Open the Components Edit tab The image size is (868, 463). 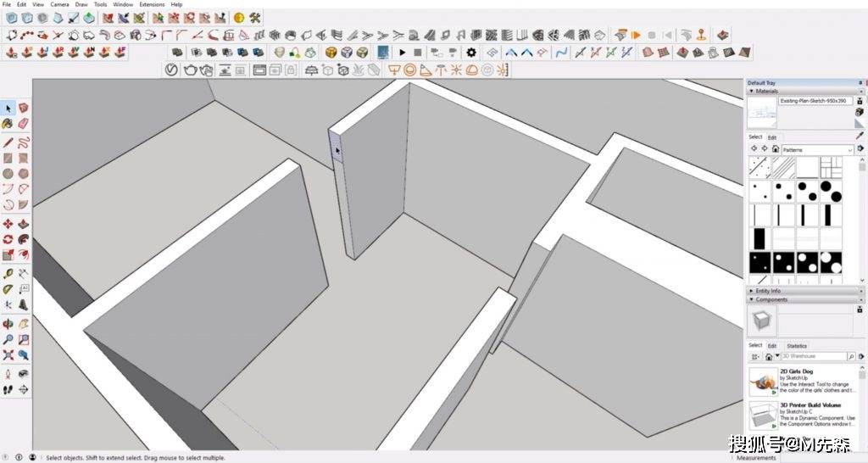click(x=772, y=346)
